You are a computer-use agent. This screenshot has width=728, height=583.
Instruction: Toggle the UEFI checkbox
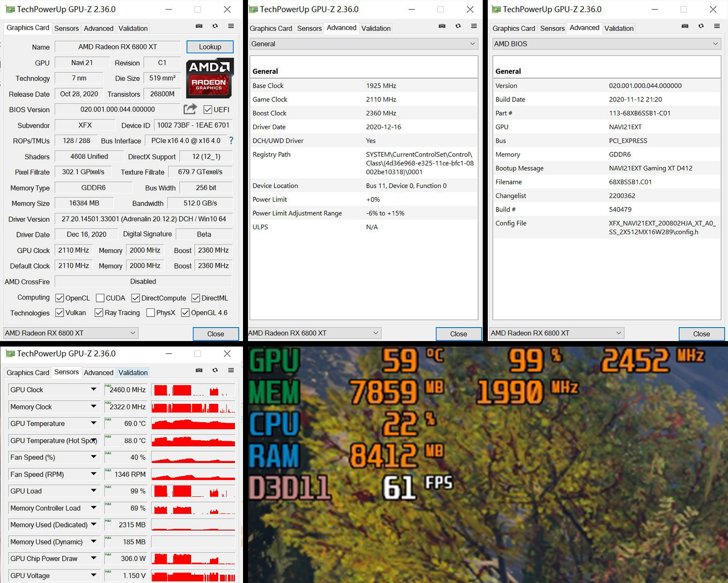click(x=208, y=110)
